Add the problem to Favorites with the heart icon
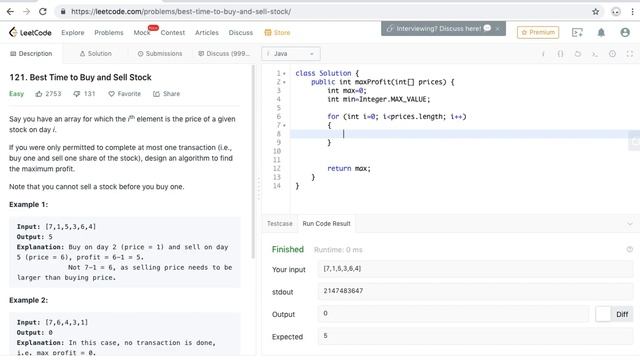 coord(111,94)
